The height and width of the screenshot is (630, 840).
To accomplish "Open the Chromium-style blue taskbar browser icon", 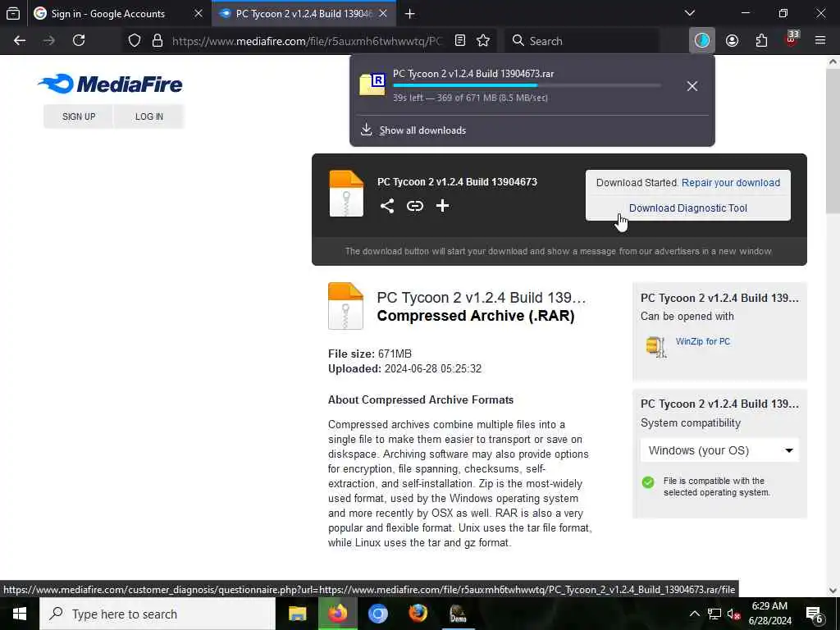I will (377, 614).
